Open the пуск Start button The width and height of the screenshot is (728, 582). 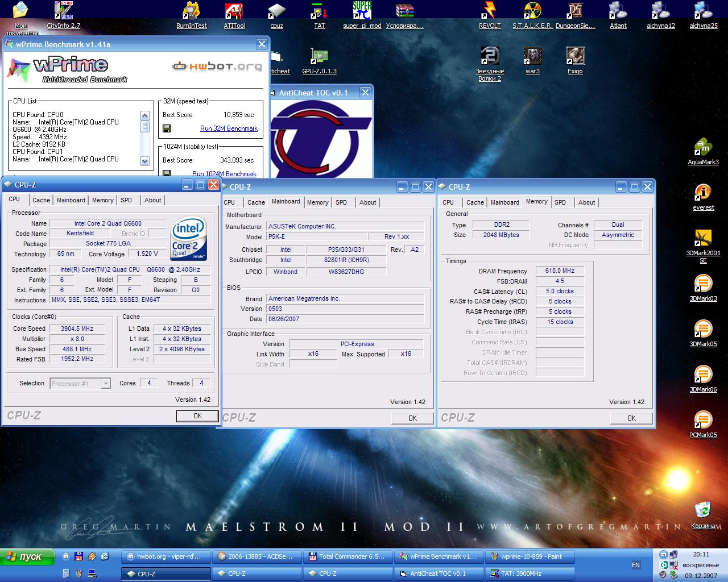(x=27, y=557)
